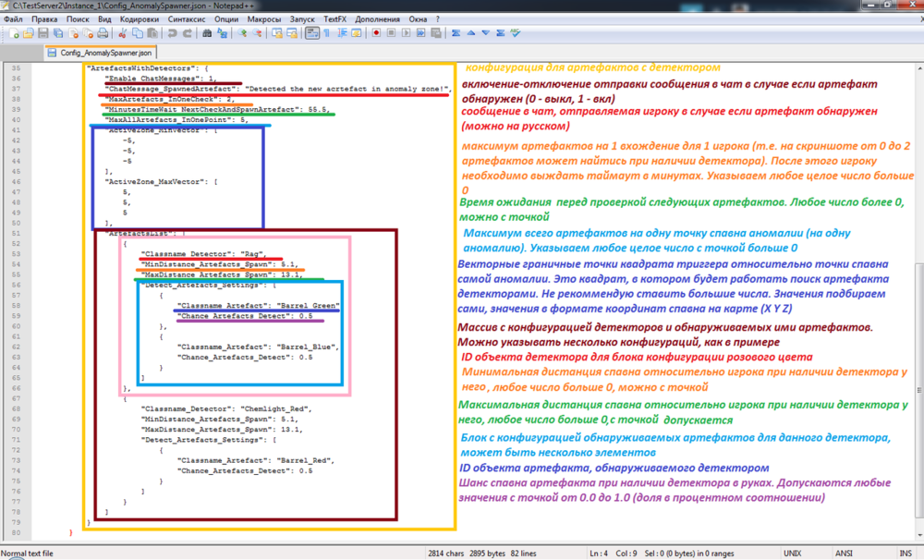The image size is (924, 560).
Task: Open the Кодировки menu
Action: 139,18
